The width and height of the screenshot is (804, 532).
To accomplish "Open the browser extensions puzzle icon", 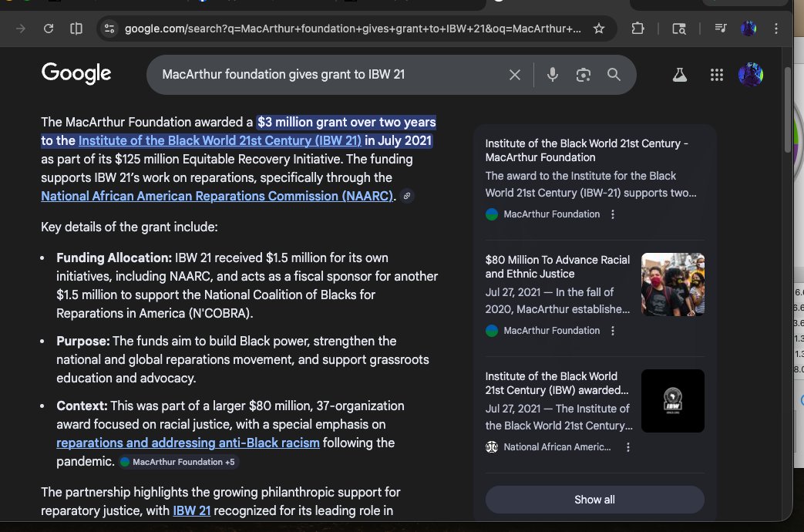I will click(637, 29).
